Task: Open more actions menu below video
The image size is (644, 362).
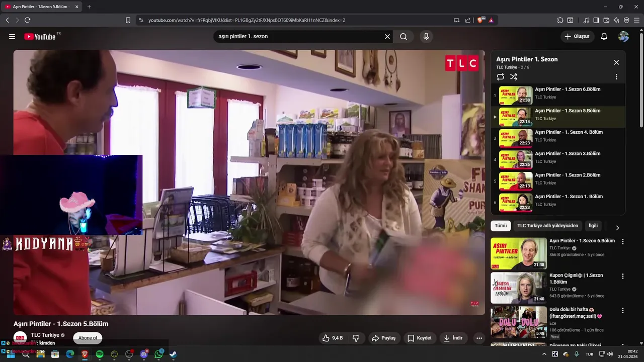Action: (479, 338)
